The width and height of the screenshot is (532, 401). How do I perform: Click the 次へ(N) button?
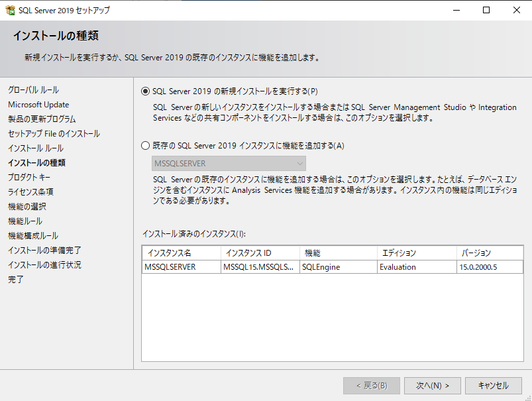point(432,386)
